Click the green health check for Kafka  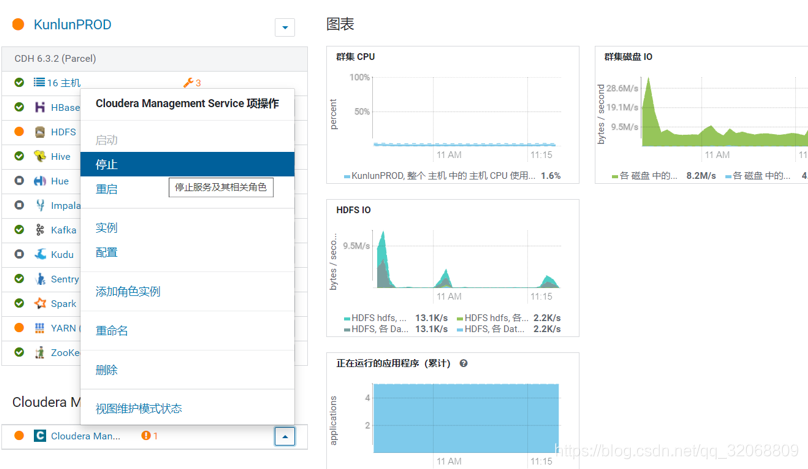tap(19, 229)
